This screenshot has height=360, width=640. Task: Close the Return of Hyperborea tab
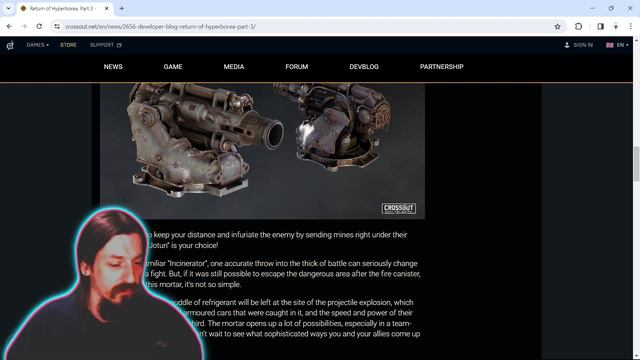(x=107, y=8)
